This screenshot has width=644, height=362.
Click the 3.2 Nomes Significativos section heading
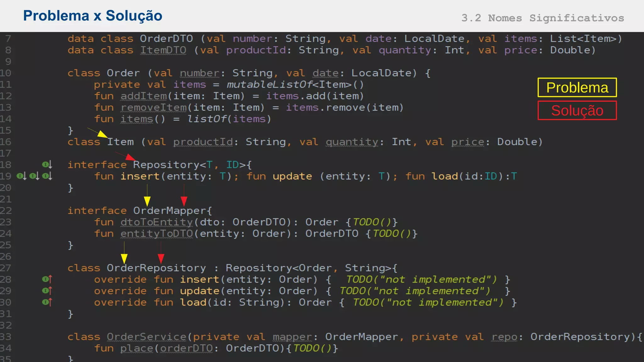click(542, 18)
